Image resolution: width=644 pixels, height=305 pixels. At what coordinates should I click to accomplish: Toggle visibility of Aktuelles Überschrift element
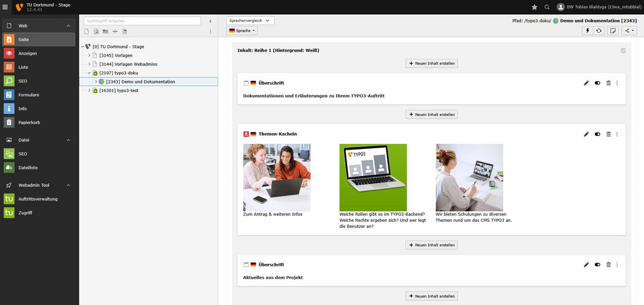597,264
